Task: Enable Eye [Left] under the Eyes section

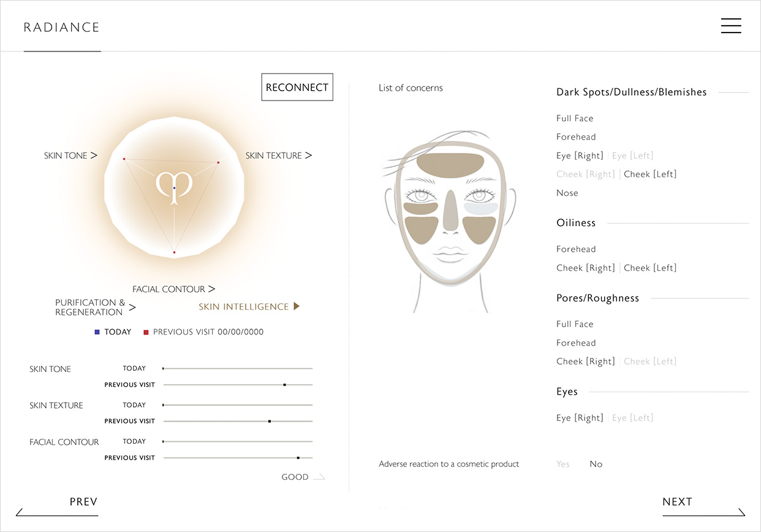Action: [632, 418]
